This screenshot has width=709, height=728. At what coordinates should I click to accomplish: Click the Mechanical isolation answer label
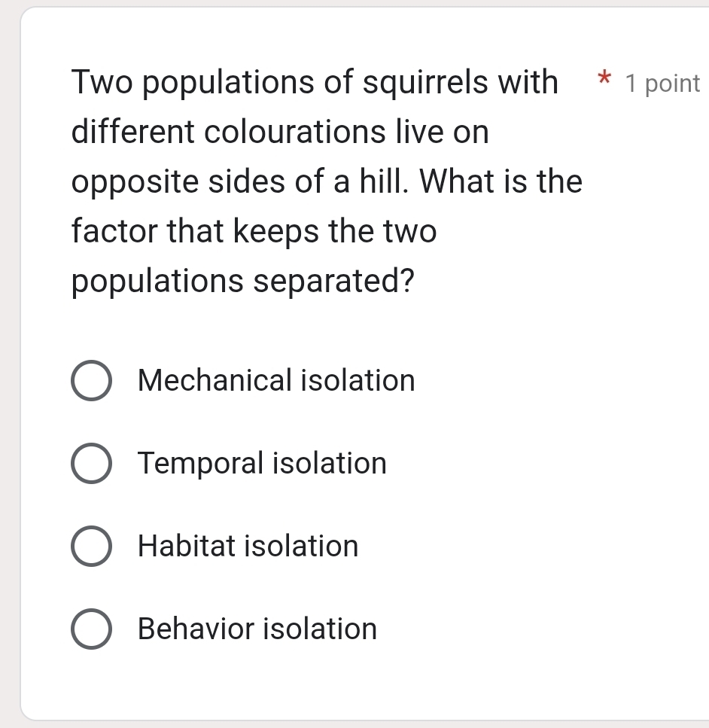pos(275,381)
